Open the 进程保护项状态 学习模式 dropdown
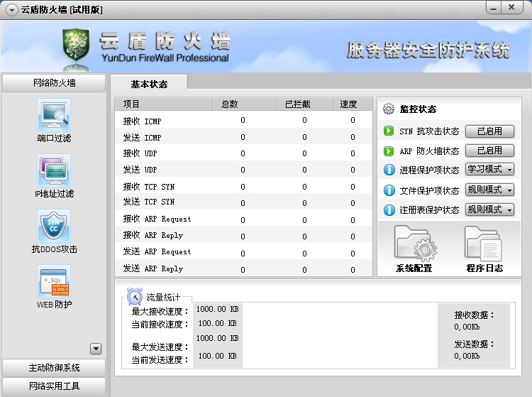This screenshot has height=397, width=532. pos(489,169)
